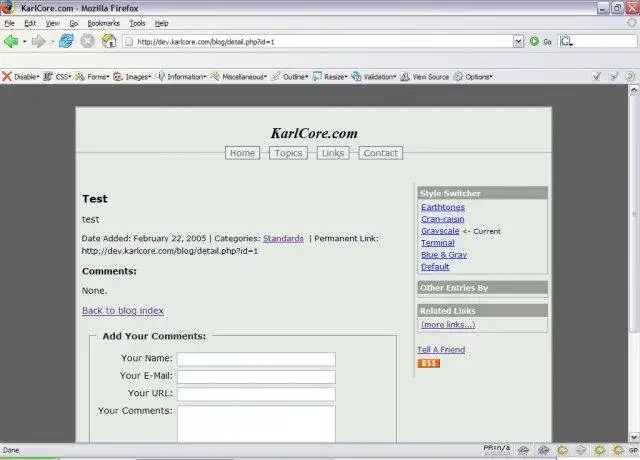Select the Default style link
This screenshot has width=640, height=460.
435,267
